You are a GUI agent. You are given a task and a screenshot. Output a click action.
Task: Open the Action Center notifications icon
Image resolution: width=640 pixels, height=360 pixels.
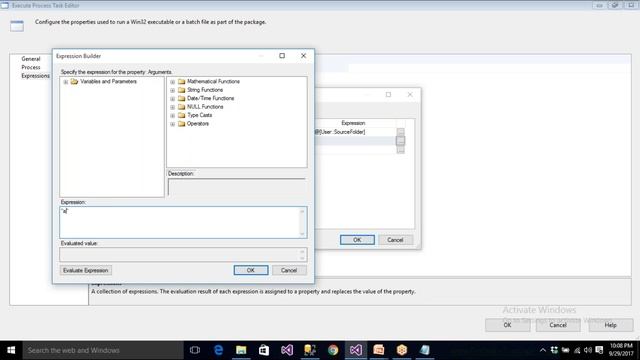[x=599, y=350]
